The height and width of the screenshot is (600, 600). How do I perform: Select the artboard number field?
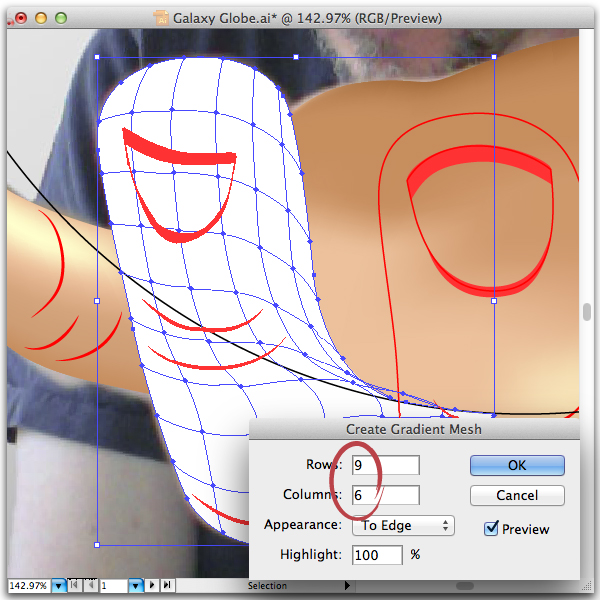pos(114,585)
